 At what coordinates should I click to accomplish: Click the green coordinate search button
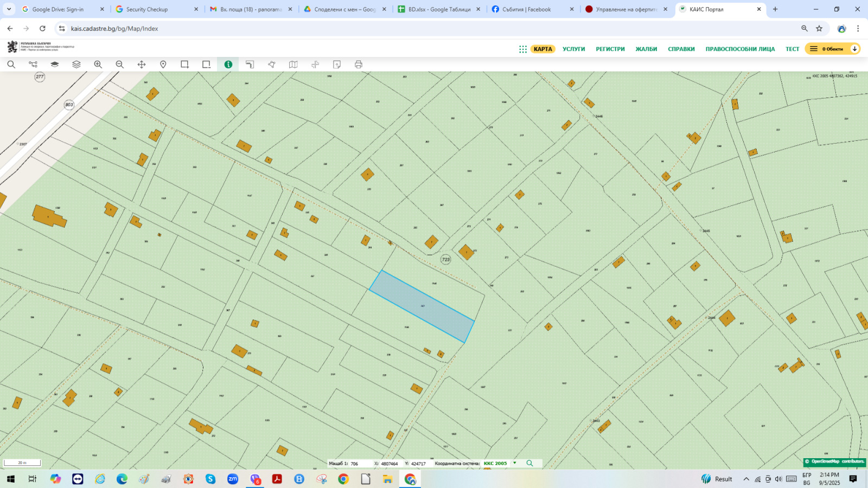pyautogui.click(x=530, y=463)
